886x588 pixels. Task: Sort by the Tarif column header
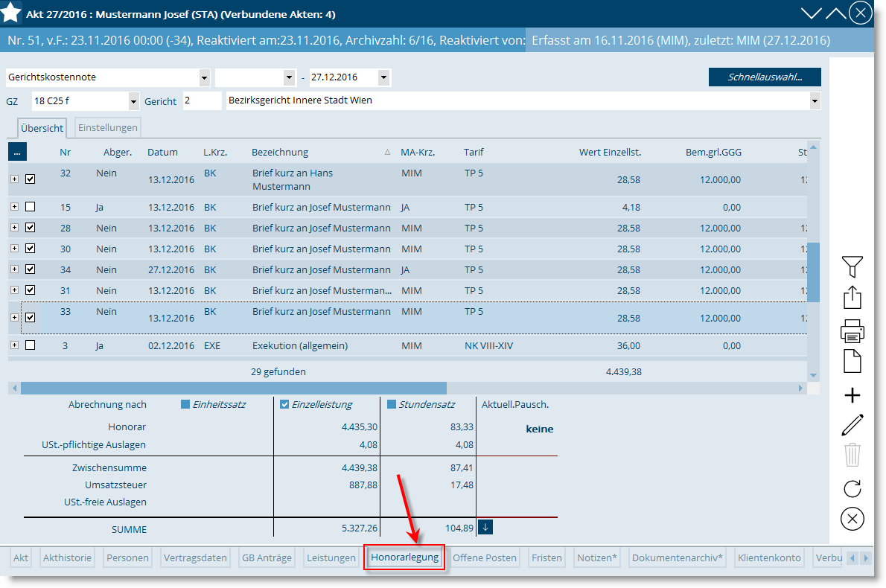click(474, 152)
